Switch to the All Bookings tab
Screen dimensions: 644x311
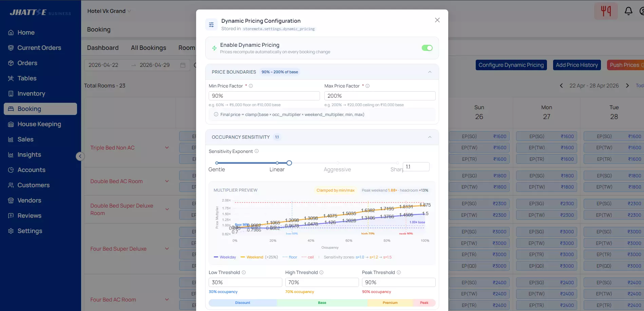pyautogui.click(x=149, y=47)
